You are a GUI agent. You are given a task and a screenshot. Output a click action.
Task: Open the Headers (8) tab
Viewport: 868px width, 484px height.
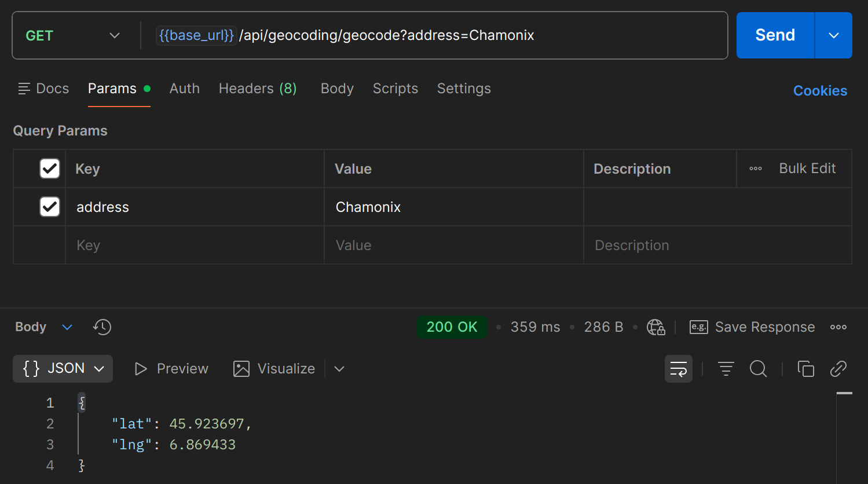pos(258,89)
